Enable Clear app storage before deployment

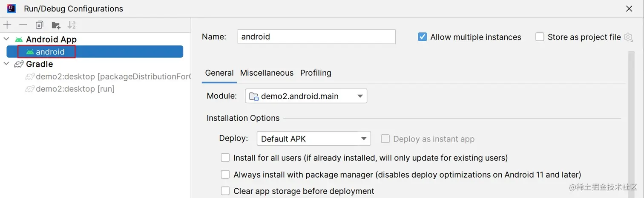[x=225, y=191]
